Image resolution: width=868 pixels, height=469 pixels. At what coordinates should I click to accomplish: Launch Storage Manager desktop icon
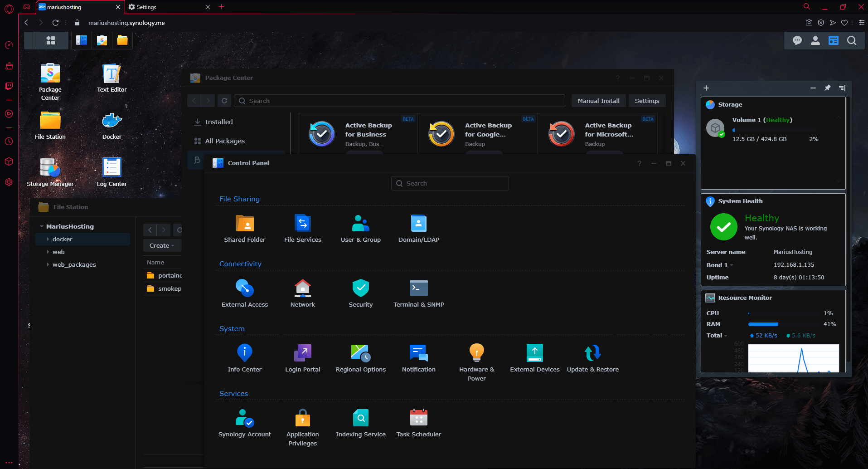tap(50, 172)
